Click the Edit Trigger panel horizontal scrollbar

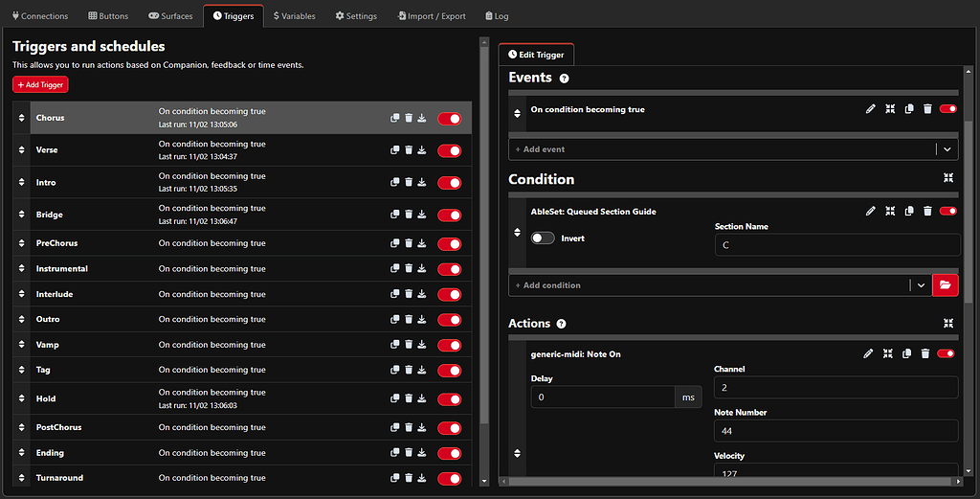pyautogui.click(x=728, y=482)
